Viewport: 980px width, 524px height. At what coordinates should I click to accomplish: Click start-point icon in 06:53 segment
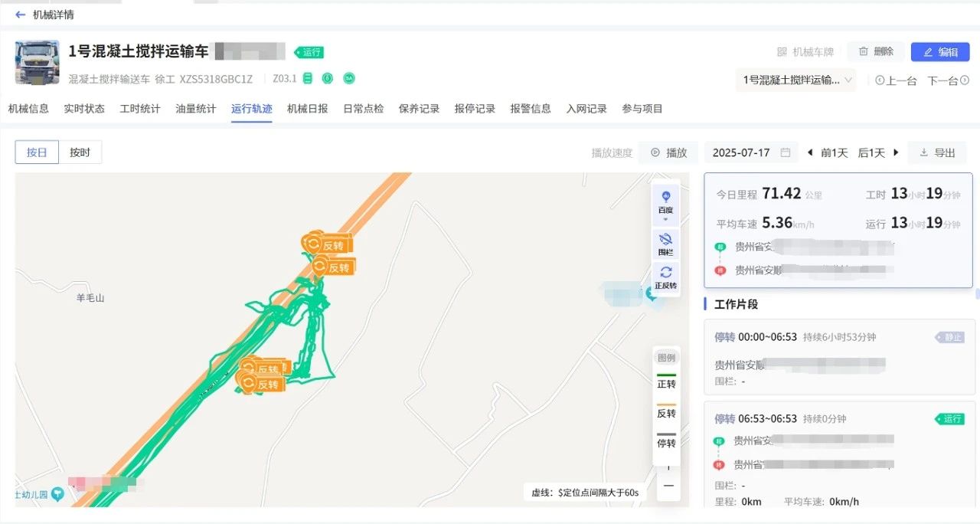720,441
